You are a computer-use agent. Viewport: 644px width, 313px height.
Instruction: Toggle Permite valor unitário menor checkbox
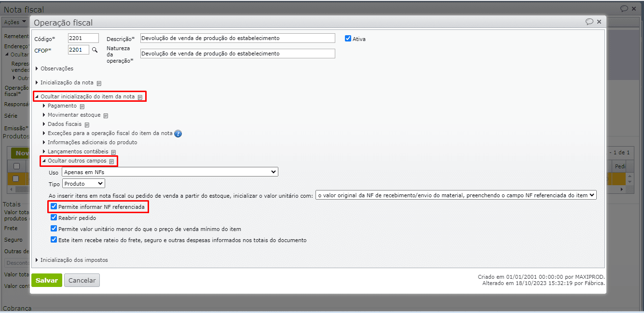54,229
